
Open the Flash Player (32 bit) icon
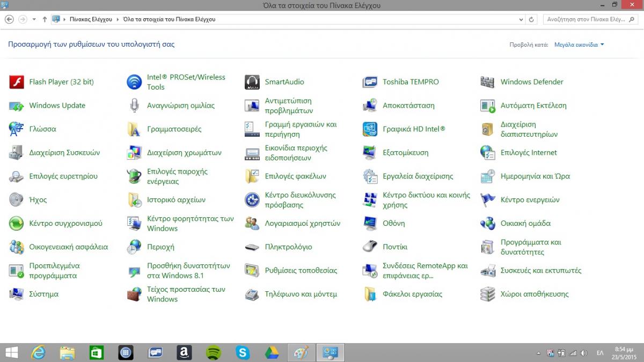[17, 82]
